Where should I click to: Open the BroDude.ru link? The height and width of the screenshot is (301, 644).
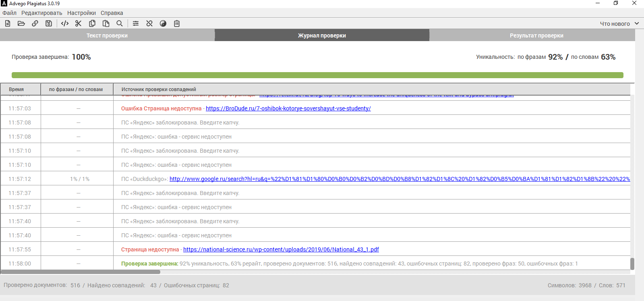(288, 108)
